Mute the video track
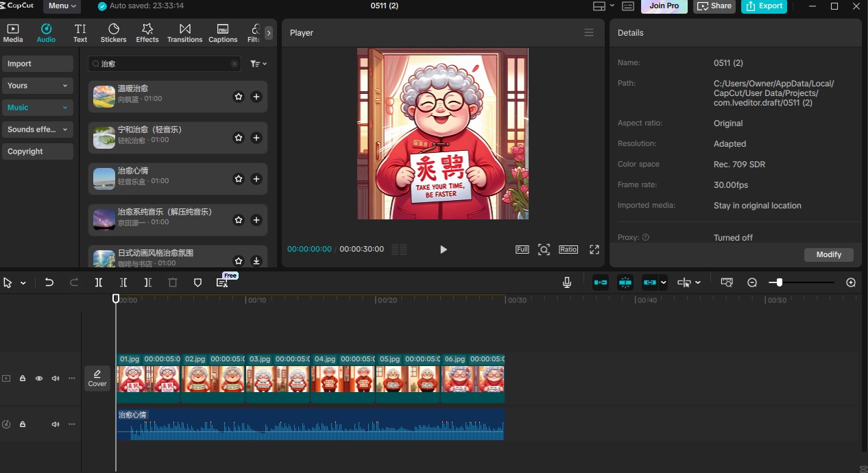Image resolution: width=868 pixels, height=473 pixels. click(x=56, y=378)
